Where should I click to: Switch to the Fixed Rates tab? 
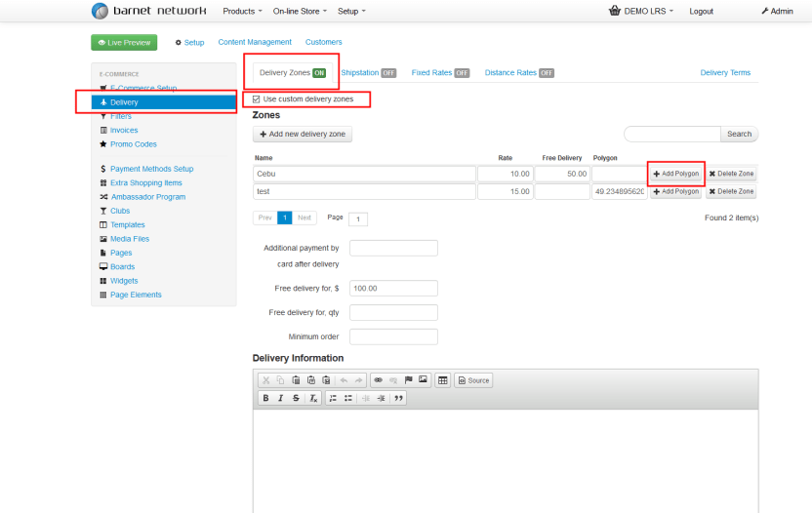[440, 73]
